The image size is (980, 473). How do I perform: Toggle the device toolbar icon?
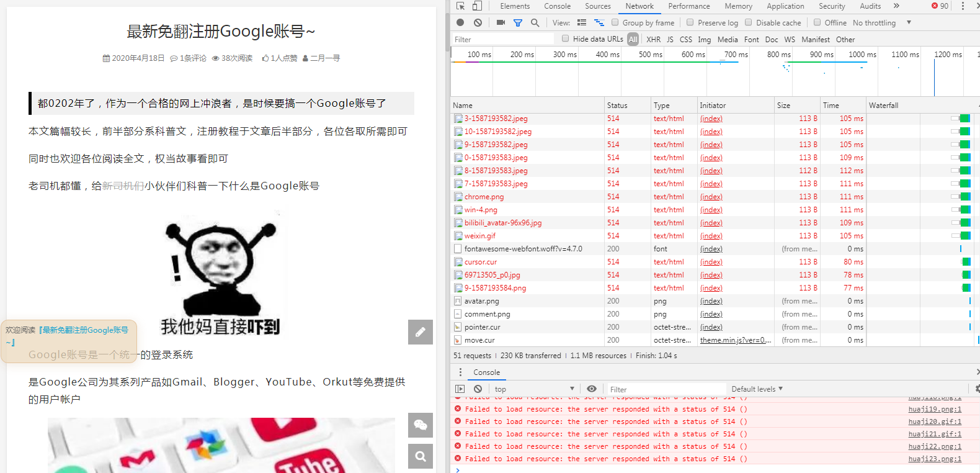477,6
